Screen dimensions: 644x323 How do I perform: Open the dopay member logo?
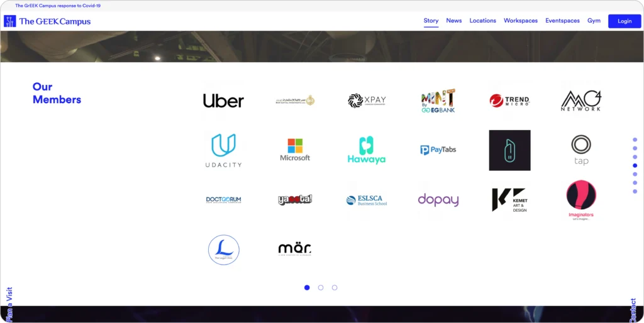point(438,200)
